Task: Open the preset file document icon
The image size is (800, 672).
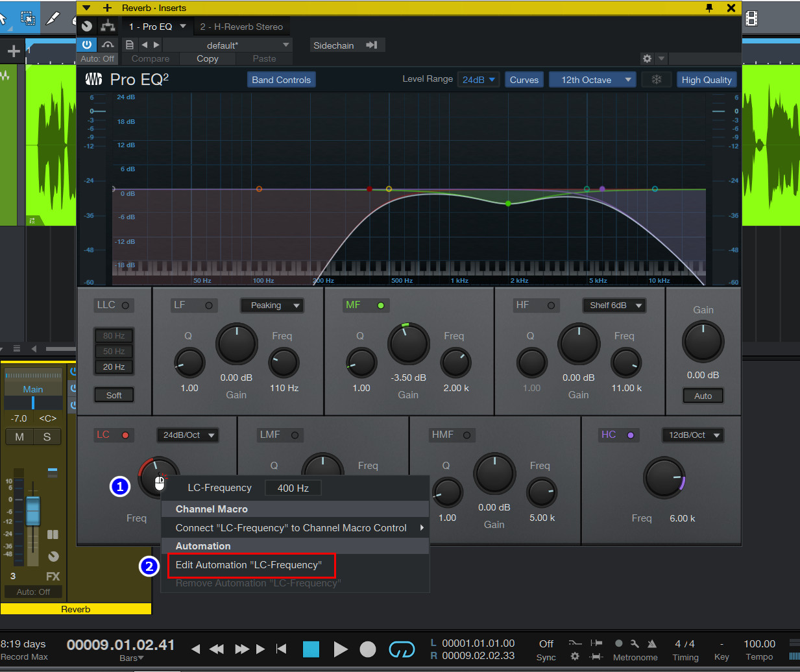Action: [x=130, y=45]
